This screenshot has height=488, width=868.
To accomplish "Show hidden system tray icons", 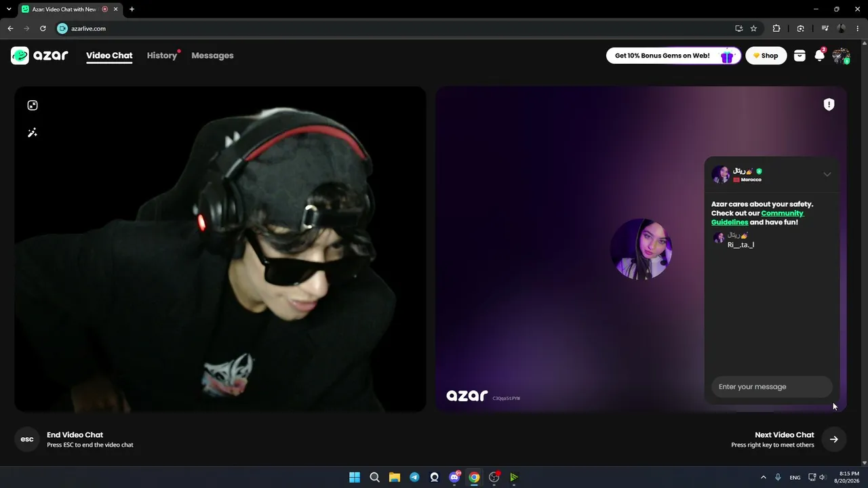I will click(x=764, y=477).
